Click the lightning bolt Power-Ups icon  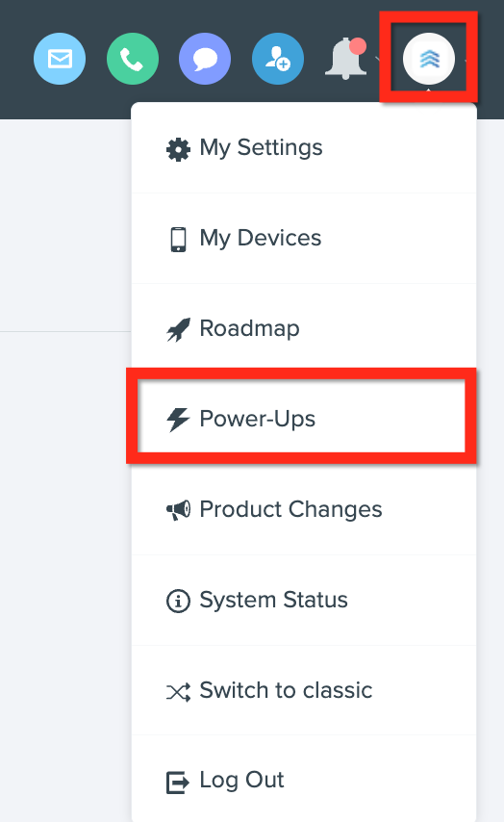pyautogui.click(x=178, y=420)
